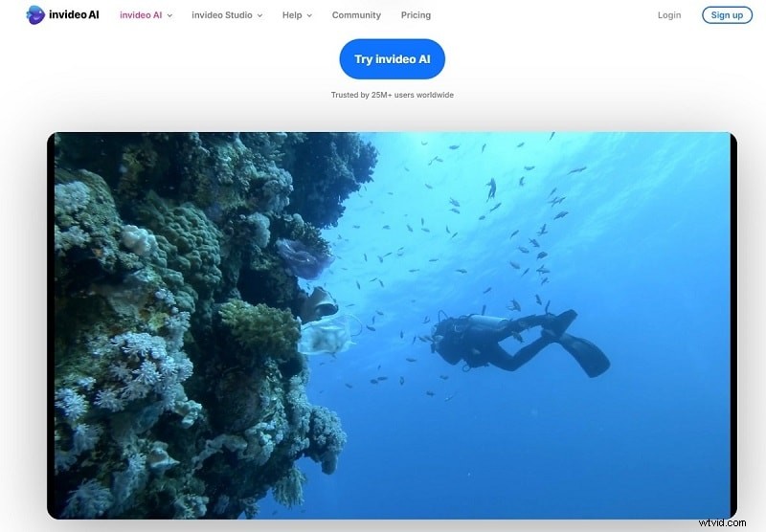Click the invideo AI logo icon

point(35,14)
